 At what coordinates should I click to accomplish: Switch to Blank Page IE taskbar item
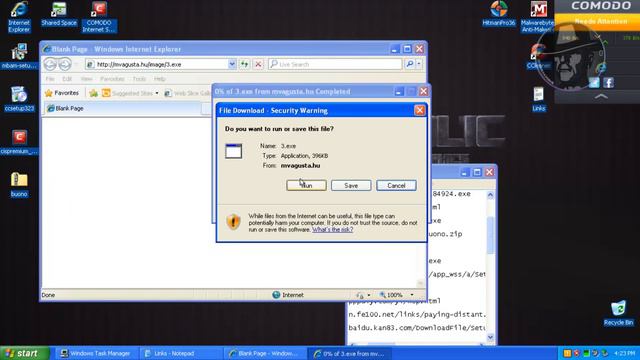265,353
